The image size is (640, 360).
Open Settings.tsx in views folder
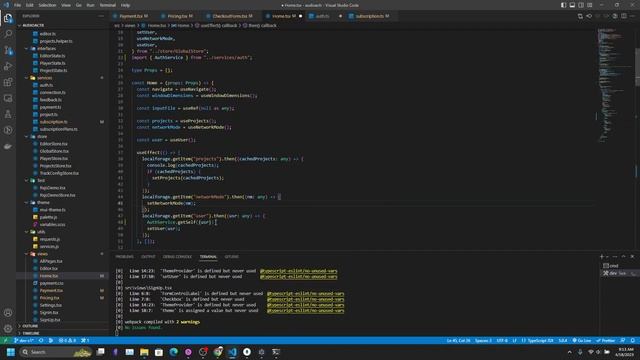point(51,305)
